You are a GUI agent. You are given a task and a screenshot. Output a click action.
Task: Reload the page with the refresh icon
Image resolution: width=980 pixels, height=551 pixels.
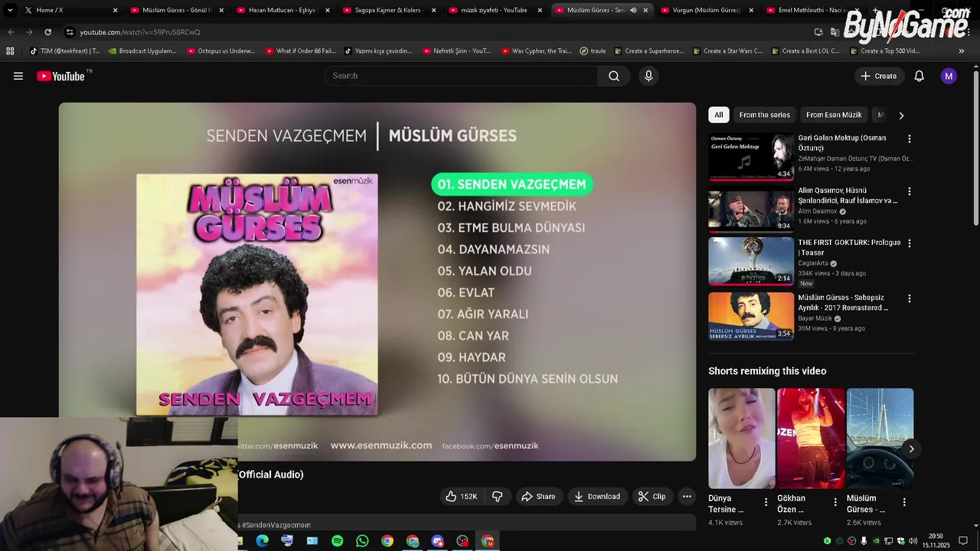(48, 32)
